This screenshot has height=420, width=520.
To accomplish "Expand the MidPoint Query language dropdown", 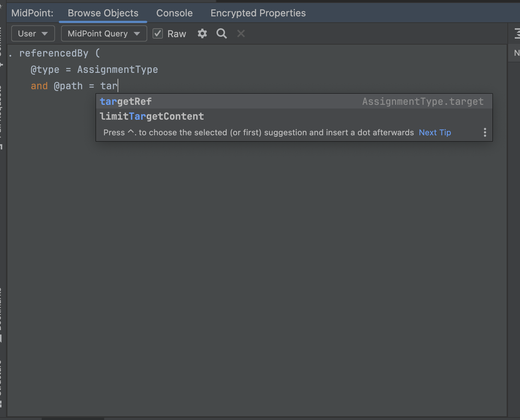I will coord(104,33).
